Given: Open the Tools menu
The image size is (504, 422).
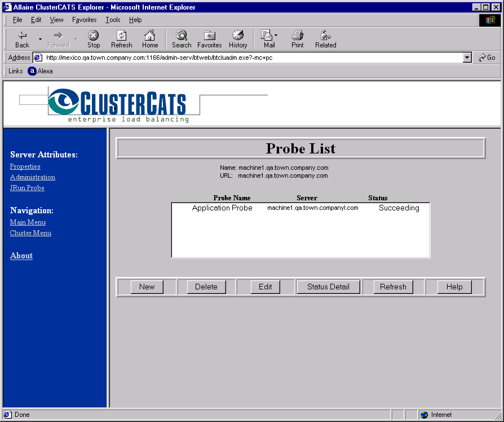Looking at the screenshot, I should coord(113,20).
